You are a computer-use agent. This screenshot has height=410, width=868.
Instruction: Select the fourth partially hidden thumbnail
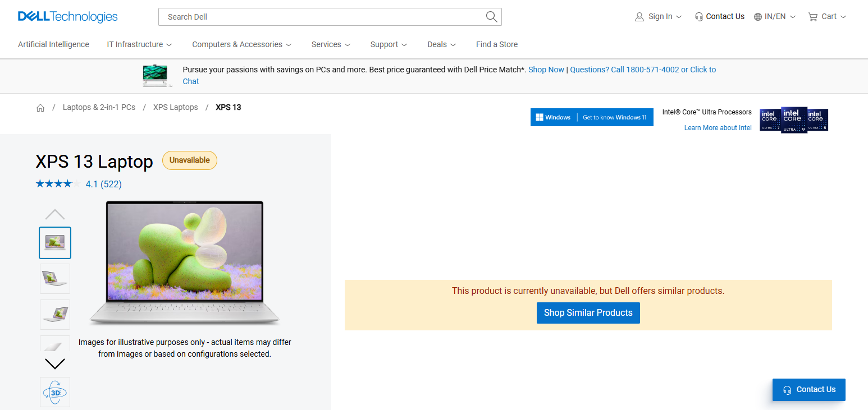coord(55,344)
